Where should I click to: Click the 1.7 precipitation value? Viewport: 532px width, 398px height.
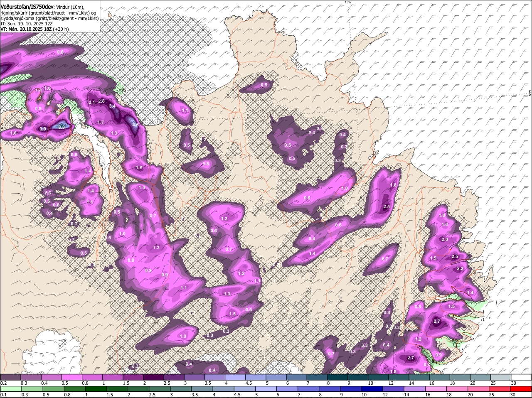pos(101,123)
